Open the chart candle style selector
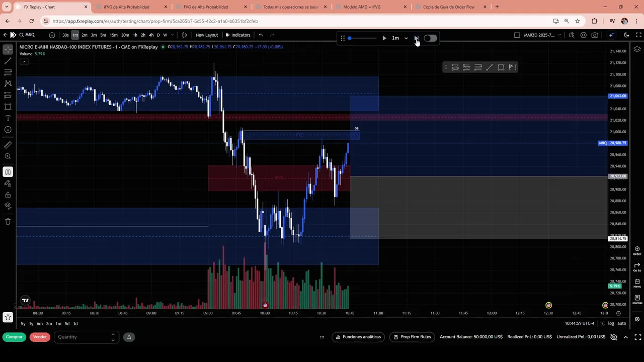Image resolution: width=644 pixels, height=362 pixels. 184,35
